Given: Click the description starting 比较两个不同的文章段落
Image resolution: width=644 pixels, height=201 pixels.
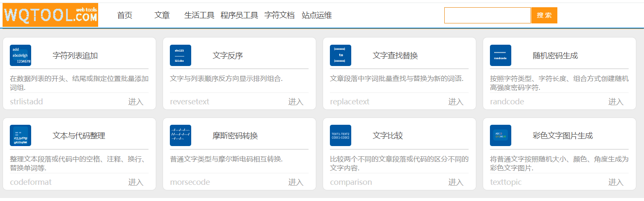Looking at the screenshot, I should [x=399, y=164].
